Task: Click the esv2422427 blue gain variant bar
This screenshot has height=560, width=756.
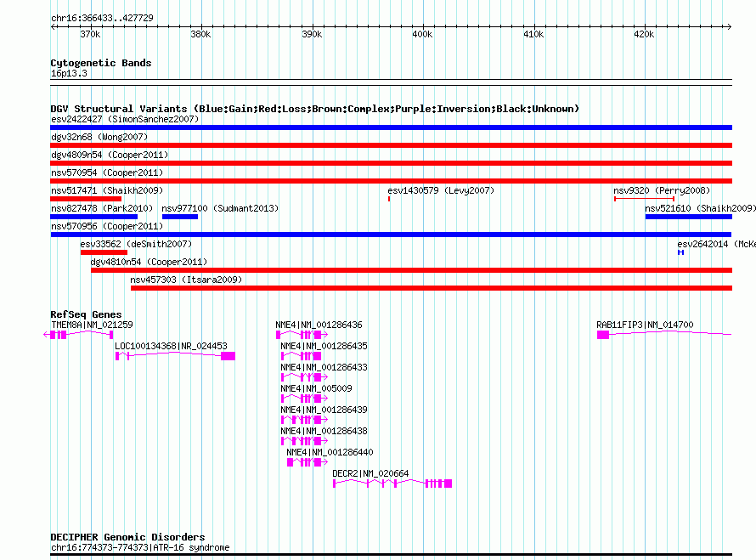Action: [x=391, y=127]
